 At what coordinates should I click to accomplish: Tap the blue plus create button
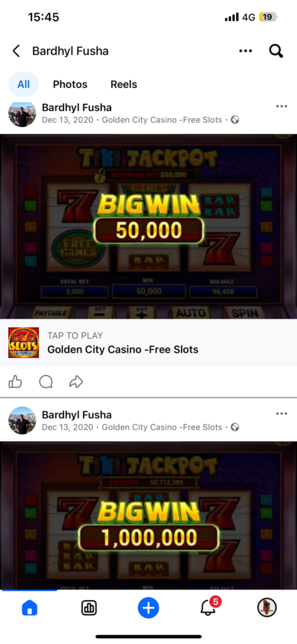pos(148,608)
